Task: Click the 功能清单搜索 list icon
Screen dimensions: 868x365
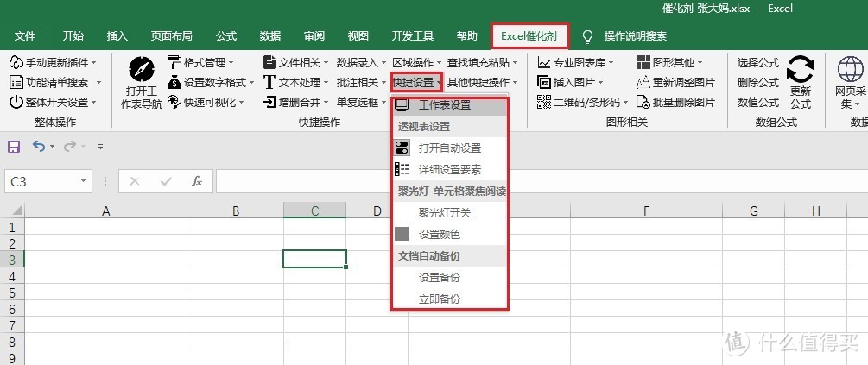Action: coord(16,82)
